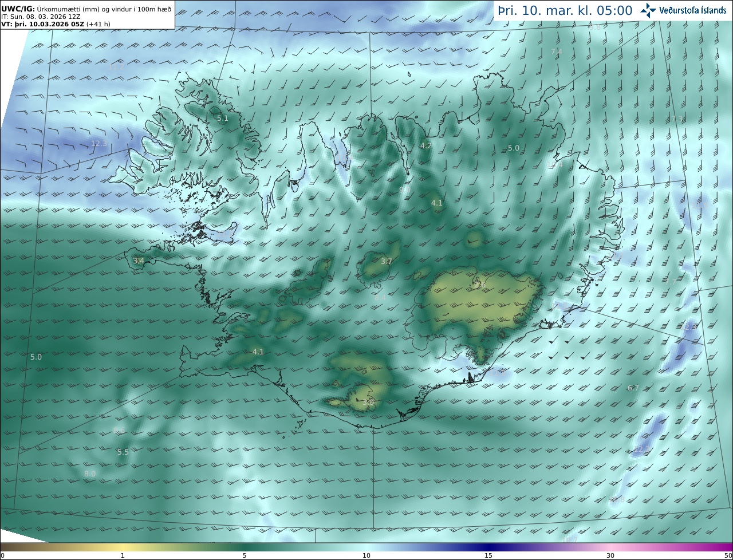Pick the dark green color at scale value 5
The height and width of the screenshot is (560, 733).
(245, 547)
